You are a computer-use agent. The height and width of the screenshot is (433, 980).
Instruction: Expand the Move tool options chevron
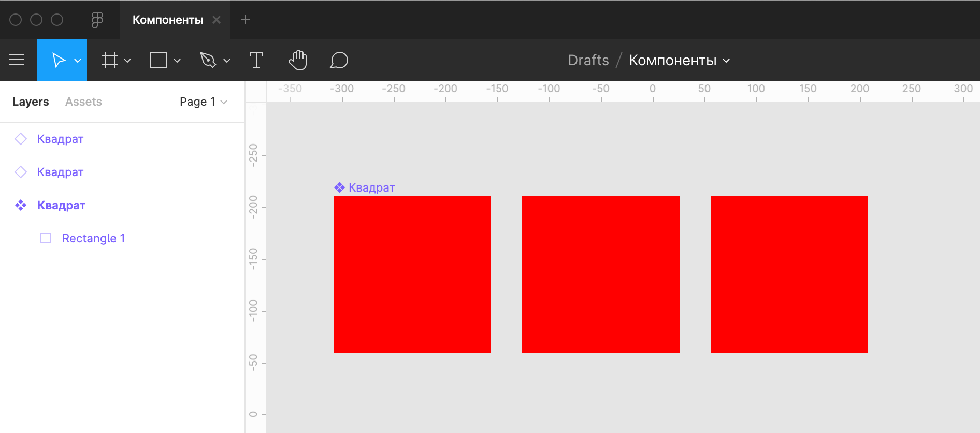pyautogui.click(x=78, y=61)
